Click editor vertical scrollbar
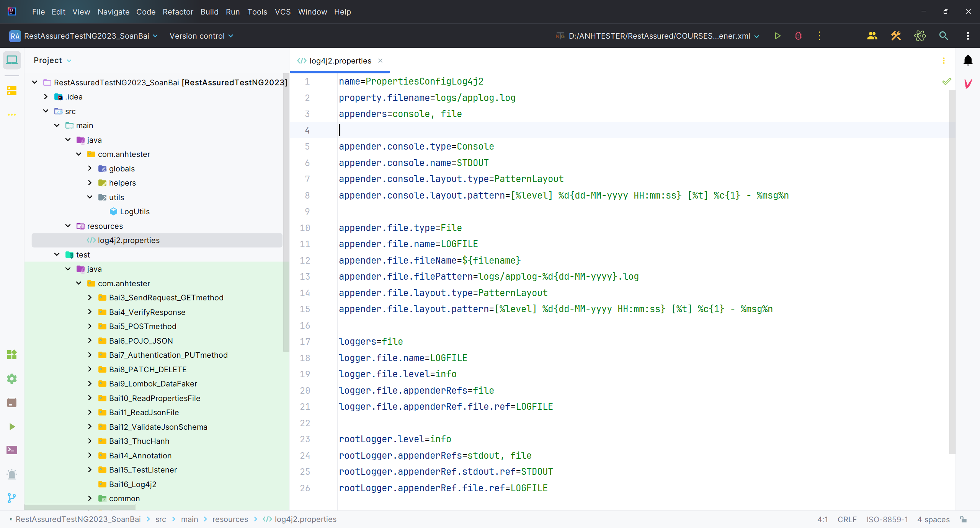The image size is (980, 528). 952,272
